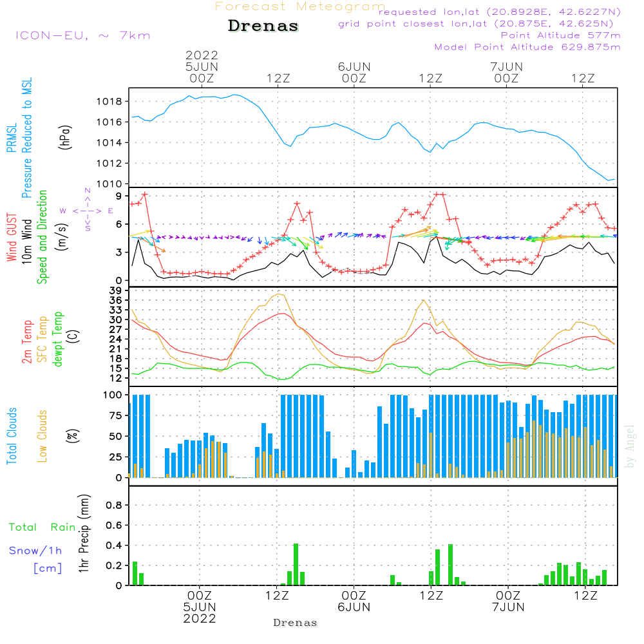Click the 'dewpt Temp' legend label
Screen dimensions: 644x644
click(57, 339)
